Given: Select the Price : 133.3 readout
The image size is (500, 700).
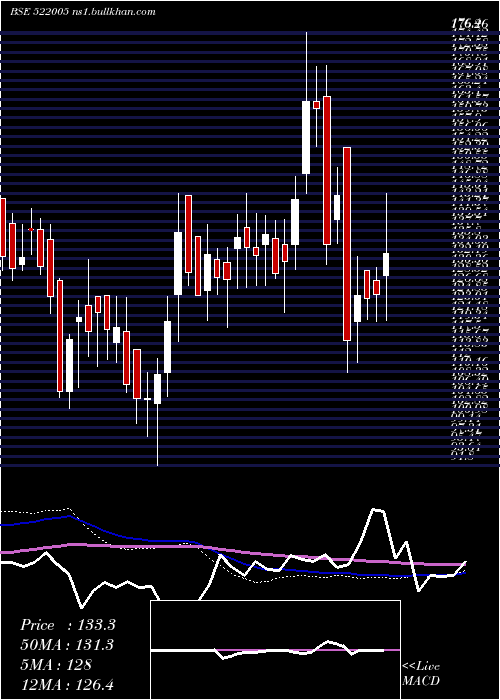Looking at the screenshot, I should pos(68,625).
